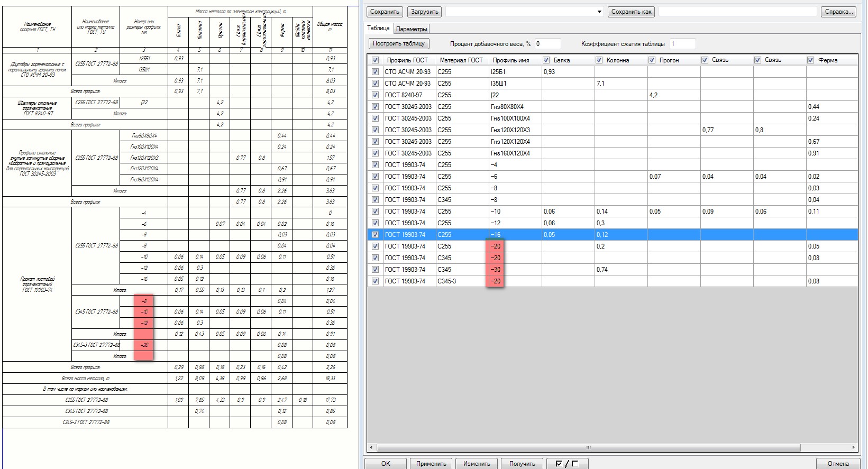Open the preset dropdown next to Загрузить
The height and width of the screenshot is (469, 868).
point(599,12)
